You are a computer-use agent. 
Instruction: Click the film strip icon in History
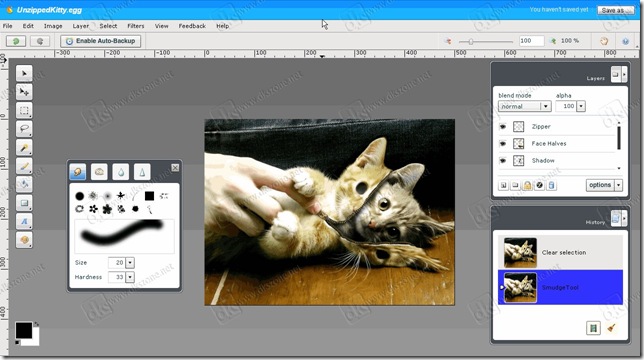(x=593, y=328)
